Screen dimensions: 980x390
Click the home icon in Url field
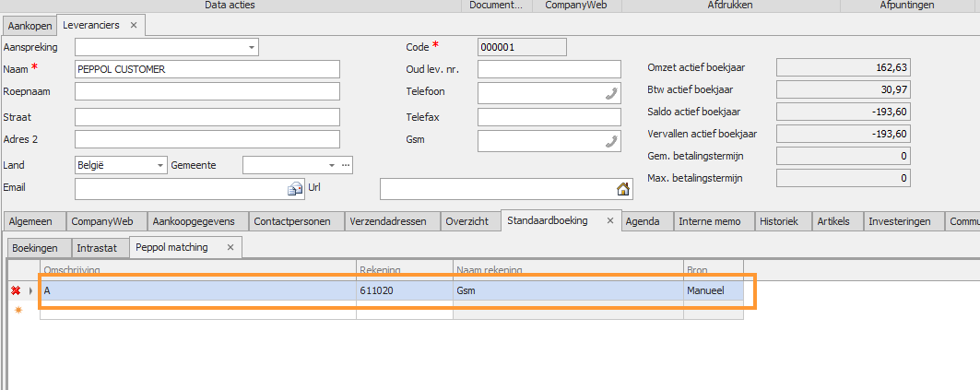coord(622,189)
